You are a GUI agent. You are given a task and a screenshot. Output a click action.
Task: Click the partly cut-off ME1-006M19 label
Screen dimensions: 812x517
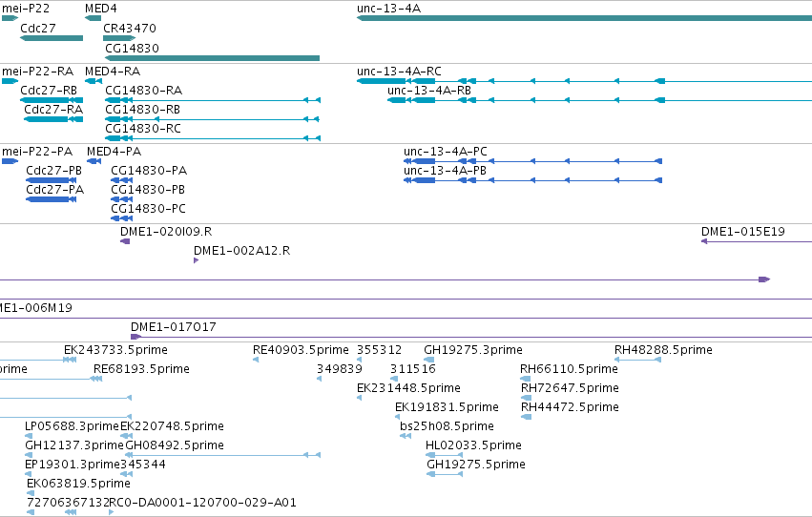tap(36, 307)
